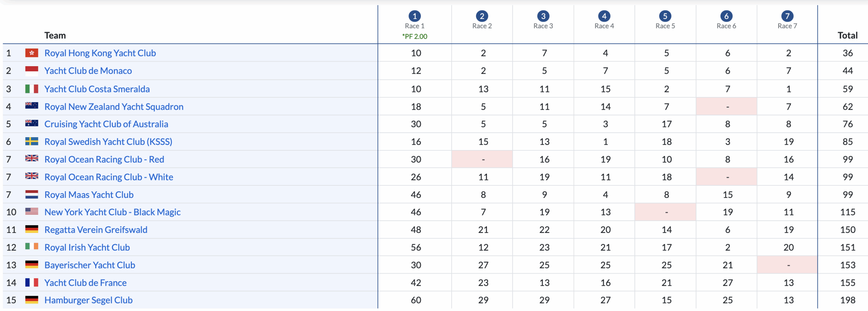Click the Race 4 column label
Screen dimensions: 868x311
click(604, 26)
